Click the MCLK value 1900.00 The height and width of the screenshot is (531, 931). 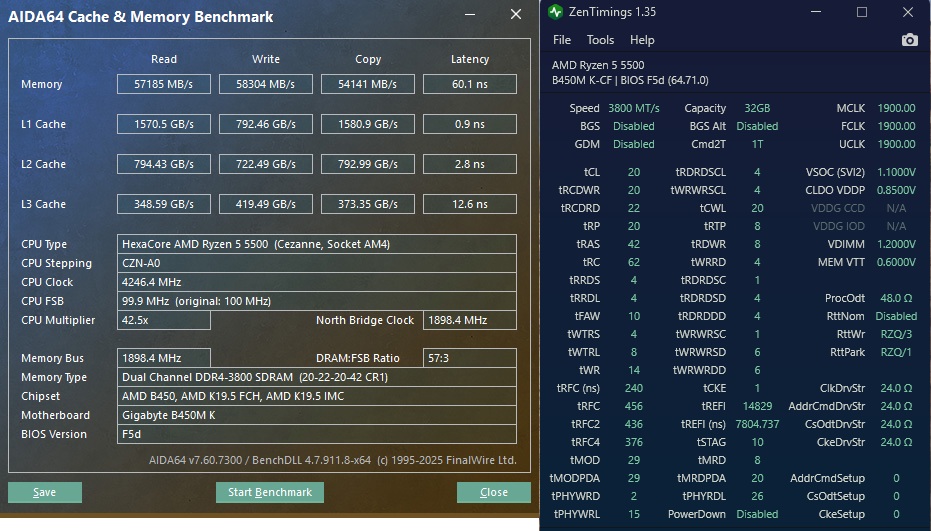click(x=897, y=108)
